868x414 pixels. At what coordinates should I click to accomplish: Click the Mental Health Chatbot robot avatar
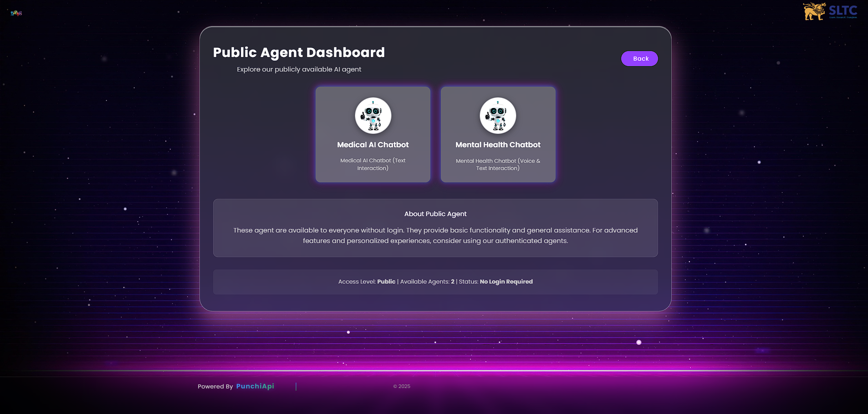[x=498, y=116]
